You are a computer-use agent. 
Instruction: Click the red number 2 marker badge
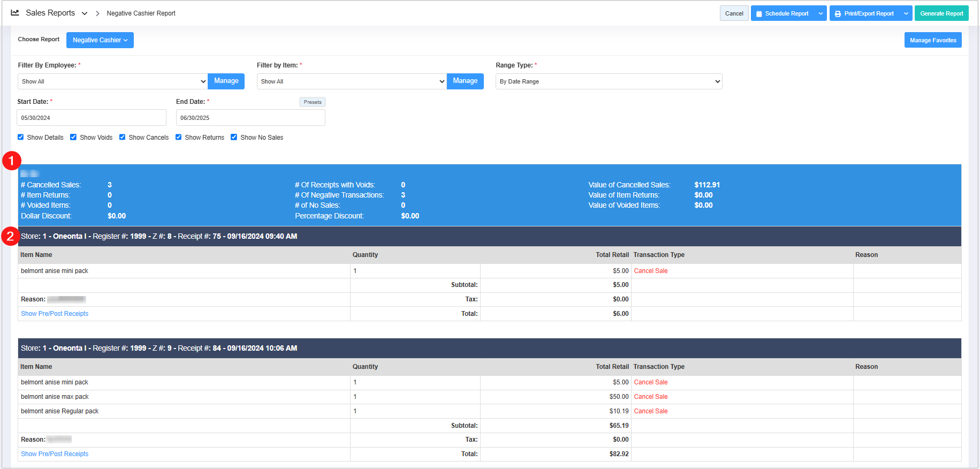[10, 236]
